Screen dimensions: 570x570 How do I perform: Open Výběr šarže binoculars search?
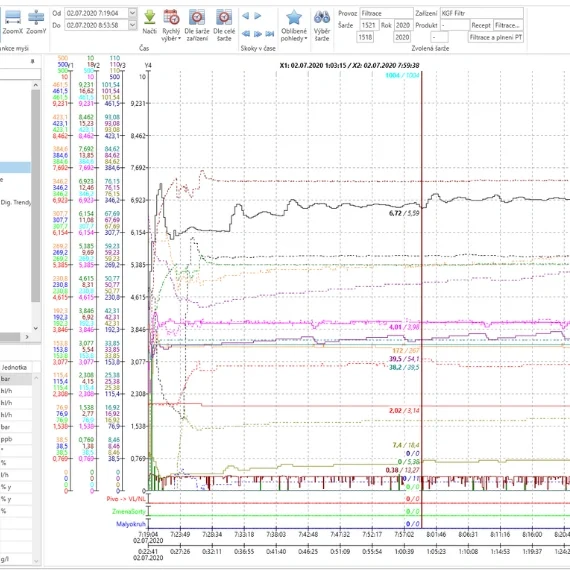click(x=322, y=25)
